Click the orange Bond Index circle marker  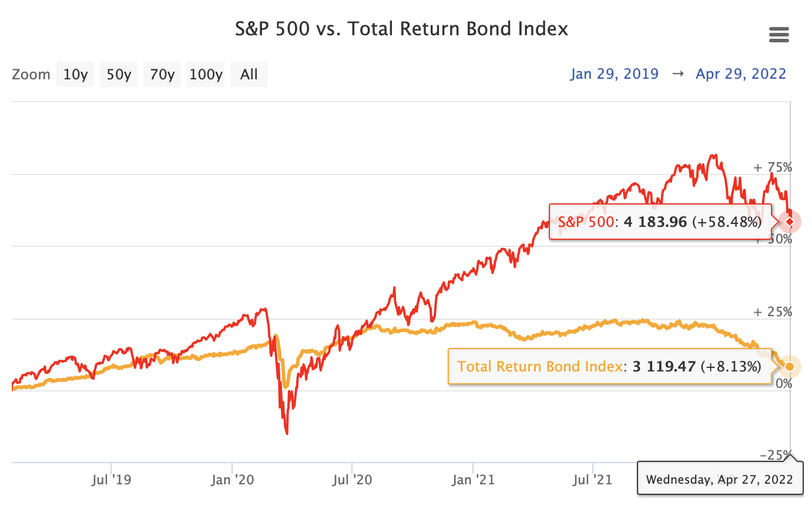(790, 367)
